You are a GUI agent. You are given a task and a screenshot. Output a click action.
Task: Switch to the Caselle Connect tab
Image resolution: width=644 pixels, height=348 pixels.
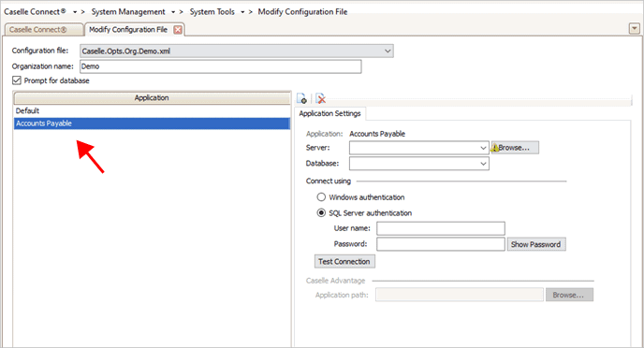coord(43,30)
